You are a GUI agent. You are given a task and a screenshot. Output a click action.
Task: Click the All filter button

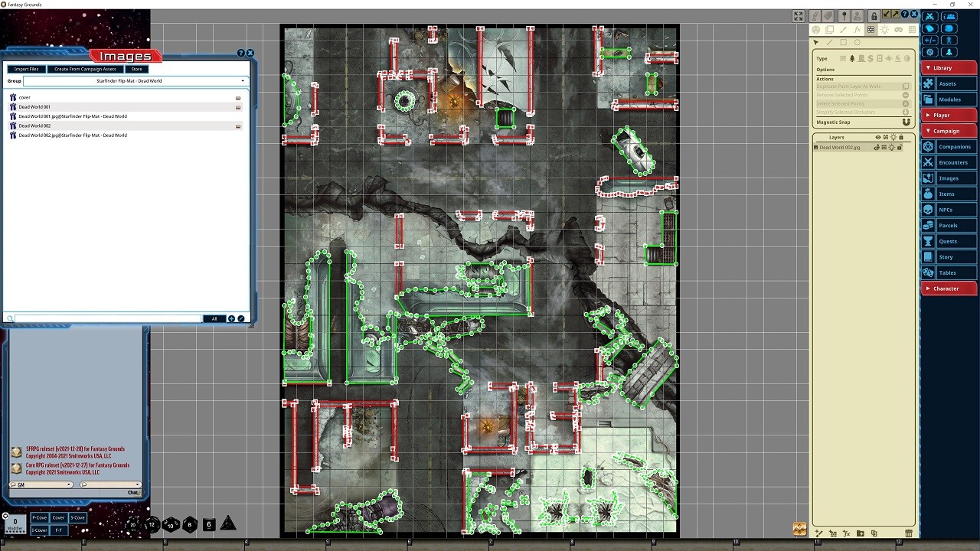click(214, 318)
